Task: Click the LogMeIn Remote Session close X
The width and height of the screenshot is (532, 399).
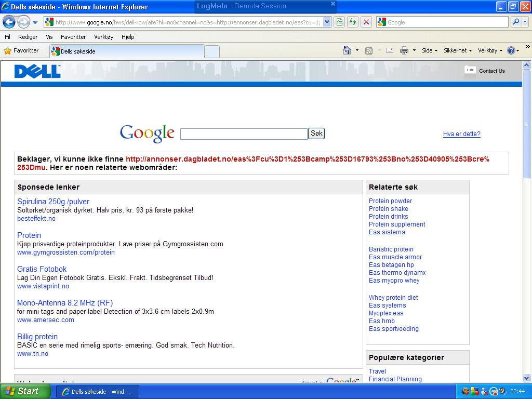Action: coord(333,4)
